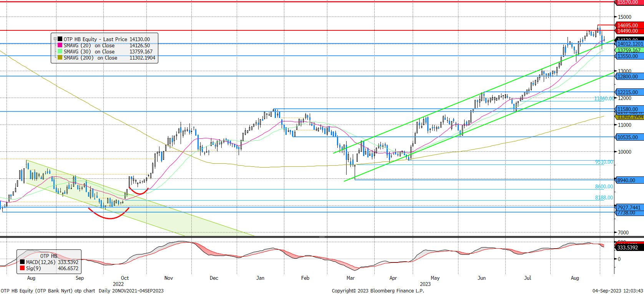Click the 13759.167 green price label
This screenshot has height=294, width=644.
tap(629, 50)
